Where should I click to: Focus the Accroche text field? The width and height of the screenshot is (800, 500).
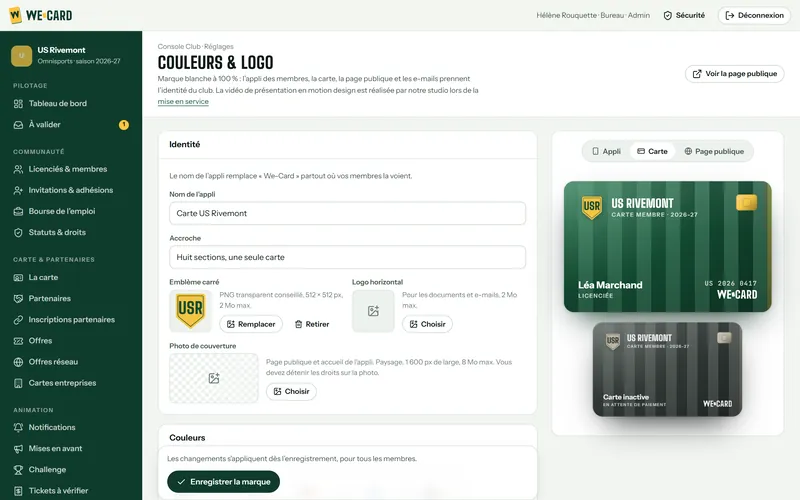347,257
